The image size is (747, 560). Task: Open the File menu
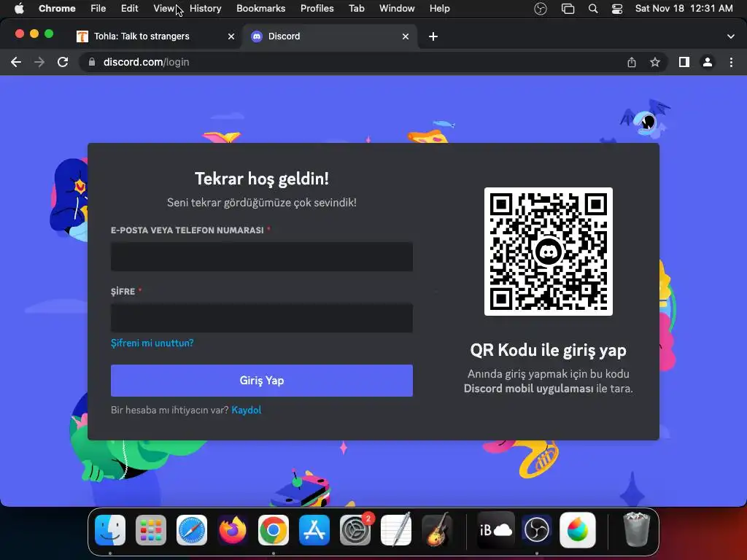(x=98, y=8)
